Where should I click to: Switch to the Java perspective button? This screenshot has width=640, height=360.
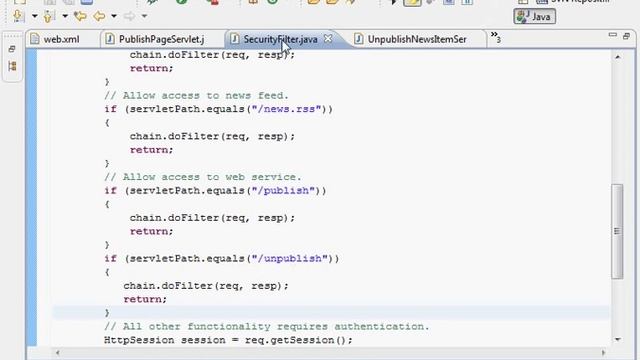click(x=534, y=17)
